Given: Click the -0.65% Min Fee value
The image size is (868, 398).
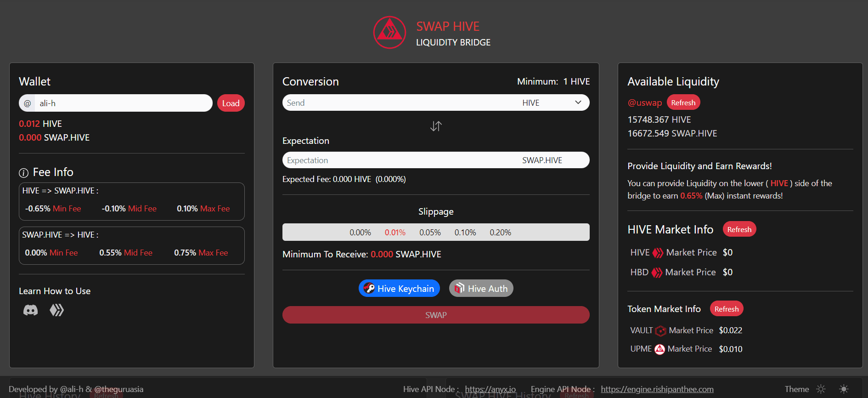Looking at the screenshot, I should [x=53, y=209].
